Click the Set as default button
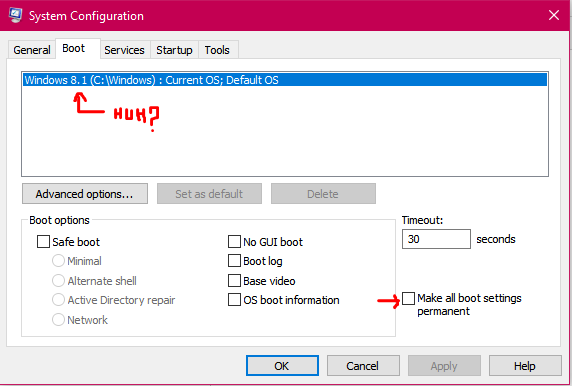The width and height of the screenshot is (572, 386). click(x=209, y=194)
